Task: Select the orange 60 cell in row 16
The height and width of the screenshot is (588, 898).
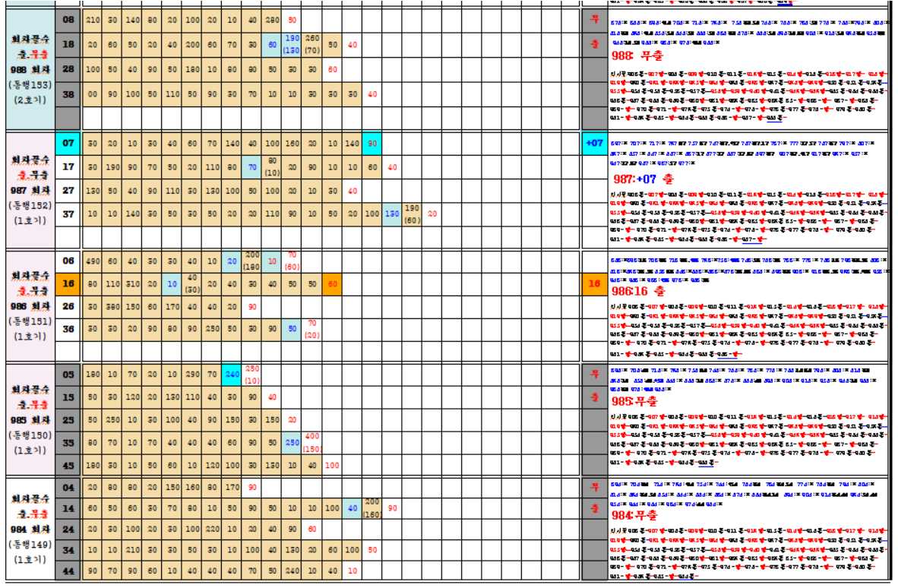Action: (x=332, y=283)
